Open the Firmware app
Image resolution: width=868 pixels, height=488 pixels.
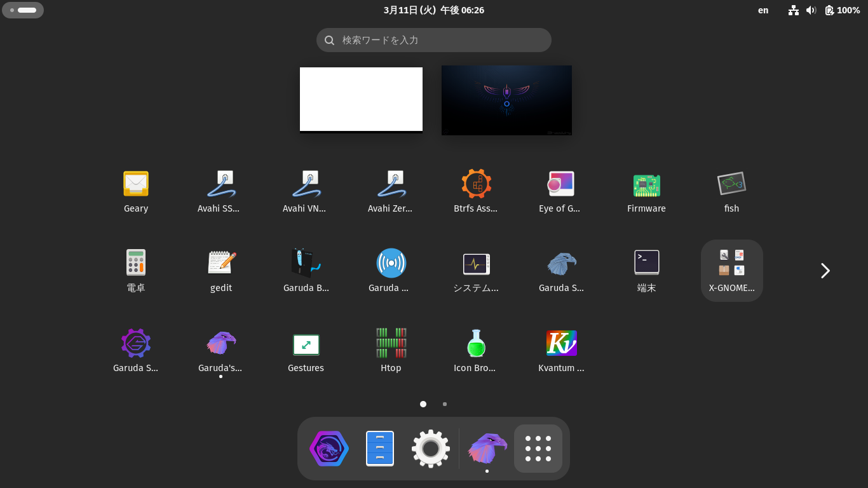(x=646, y=191)
